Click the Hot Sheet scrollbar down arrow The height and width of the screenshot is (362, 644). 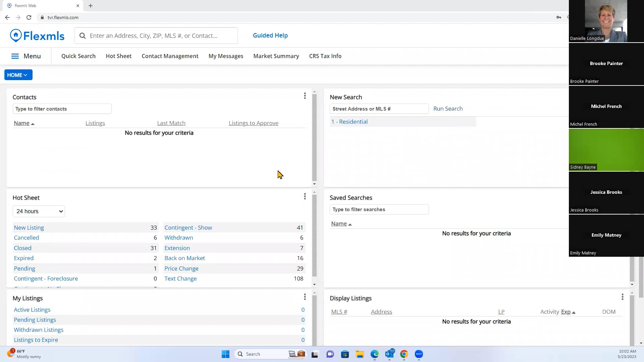coord(314,284)
